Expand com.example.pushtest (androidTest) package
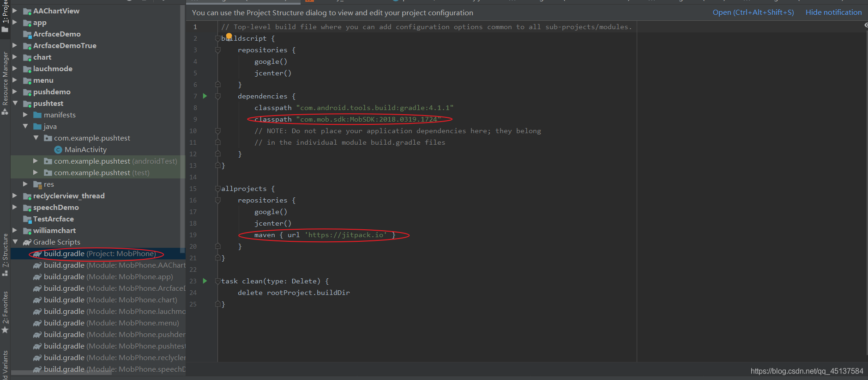868x380 pixels. pyautogui.click(x=36, y=160)
